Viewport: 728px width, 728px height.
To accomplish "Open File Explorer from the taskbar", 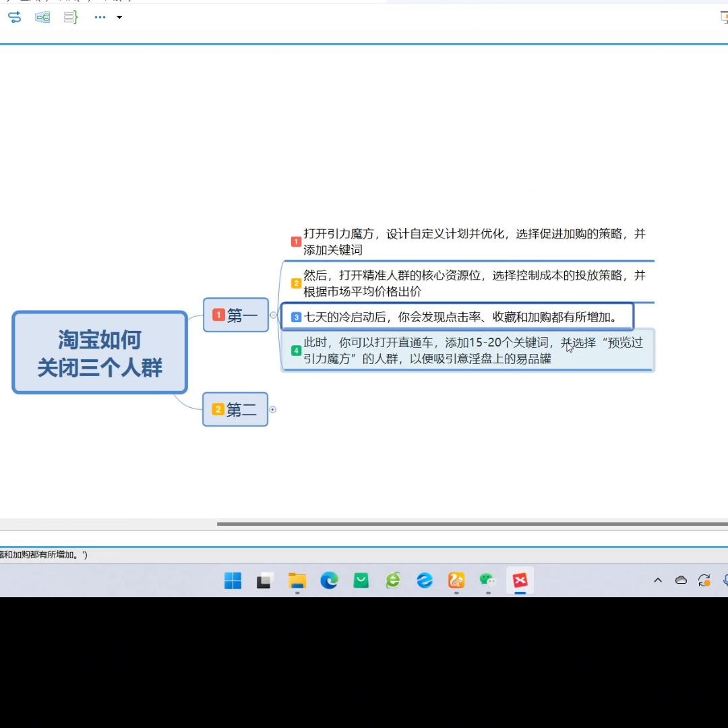I will (297, 580).
